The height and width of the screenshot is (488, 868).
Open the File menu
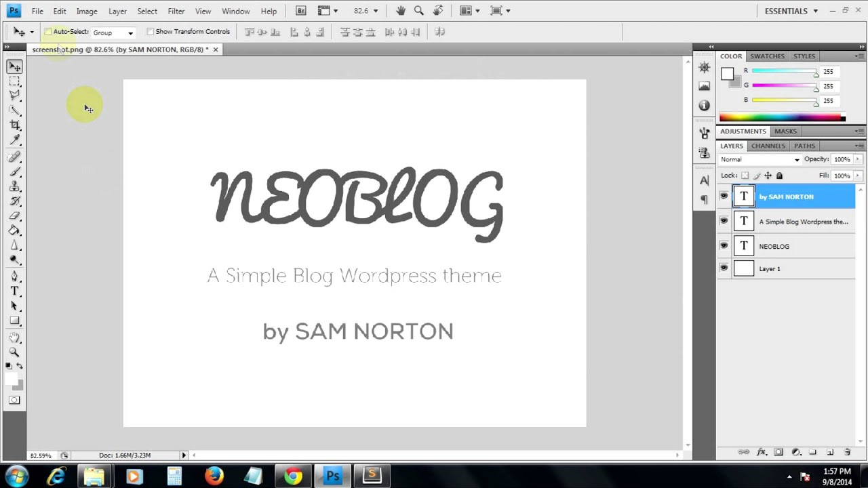(x=37, y=11)
